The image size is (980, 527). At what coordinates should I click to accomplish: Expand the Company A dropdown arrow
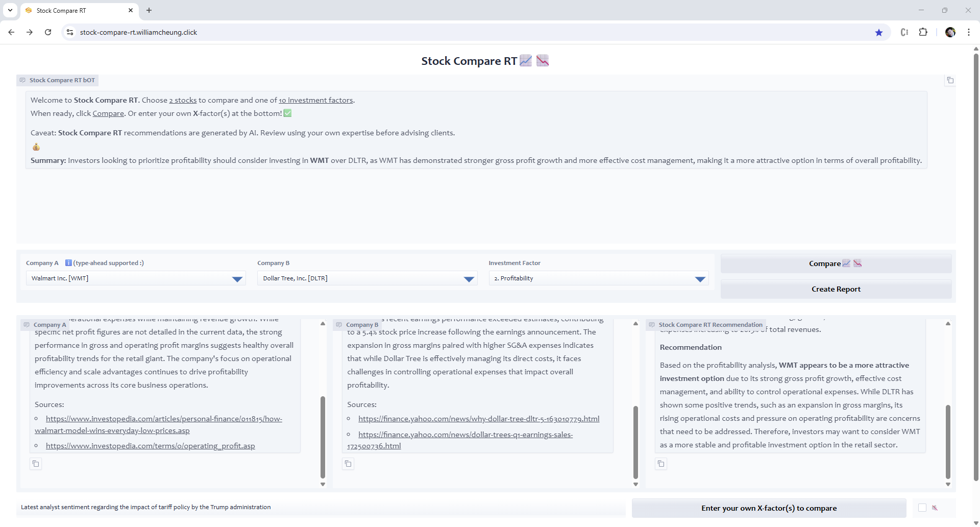point(237,279)
